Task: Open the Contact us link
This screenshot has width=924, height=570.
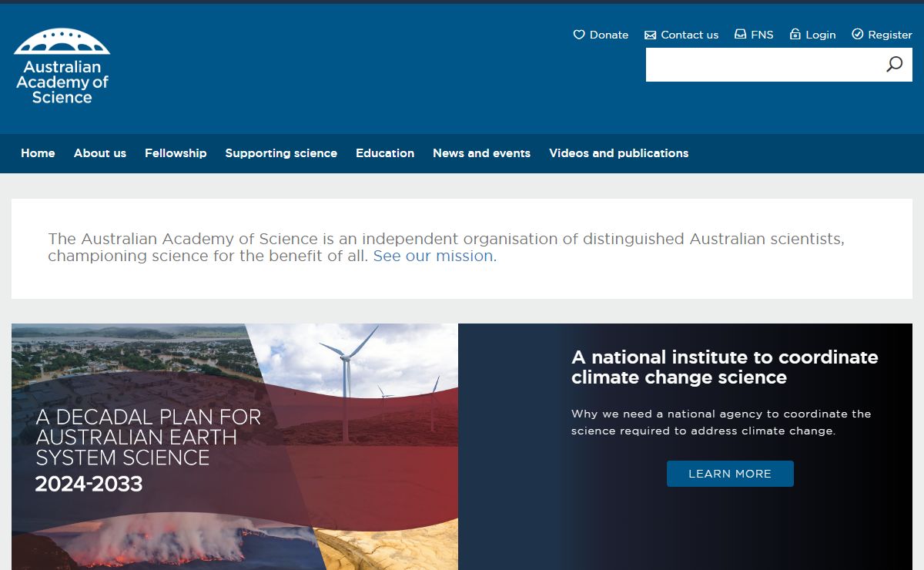Action: click(x=690, y=35)
